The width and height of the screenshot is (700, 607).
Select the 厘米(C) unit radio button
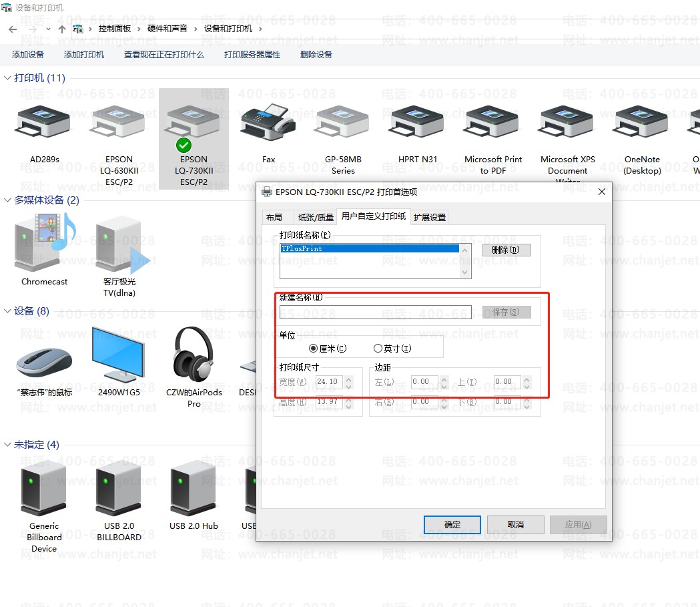click(313, 348)
